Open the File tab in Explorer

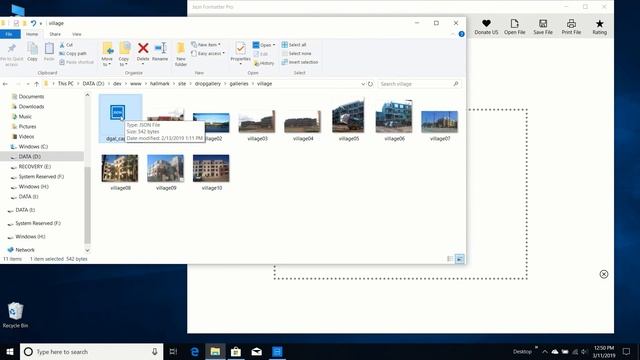click(9, 34)
